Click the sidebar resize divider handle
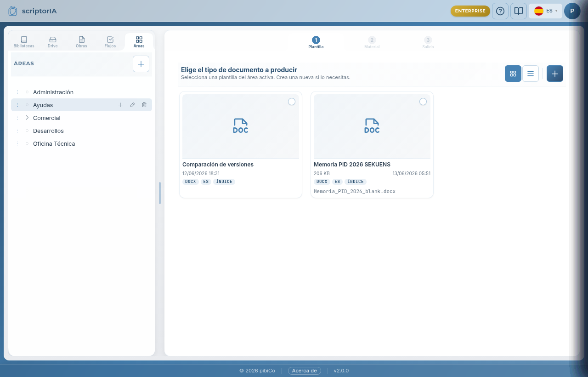This screenshot has height=377, width=588. (160, 193)
